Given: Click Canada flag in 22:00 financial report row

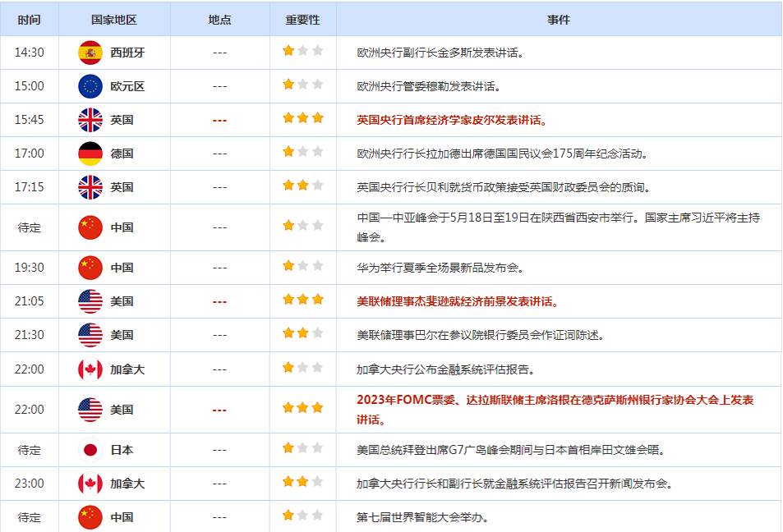Looking at the screenshot, I should (x=90, y=369).
